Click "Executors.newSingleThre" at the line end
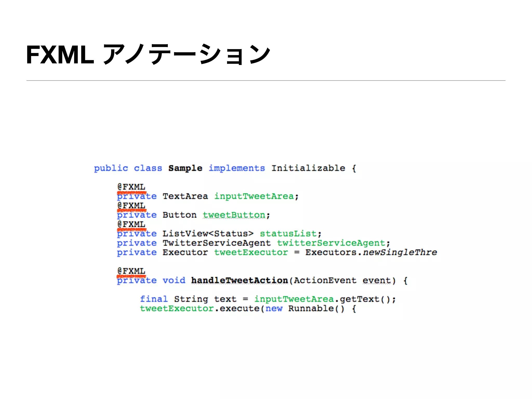This screenshot has width=532, height=399. coord(371,252)
